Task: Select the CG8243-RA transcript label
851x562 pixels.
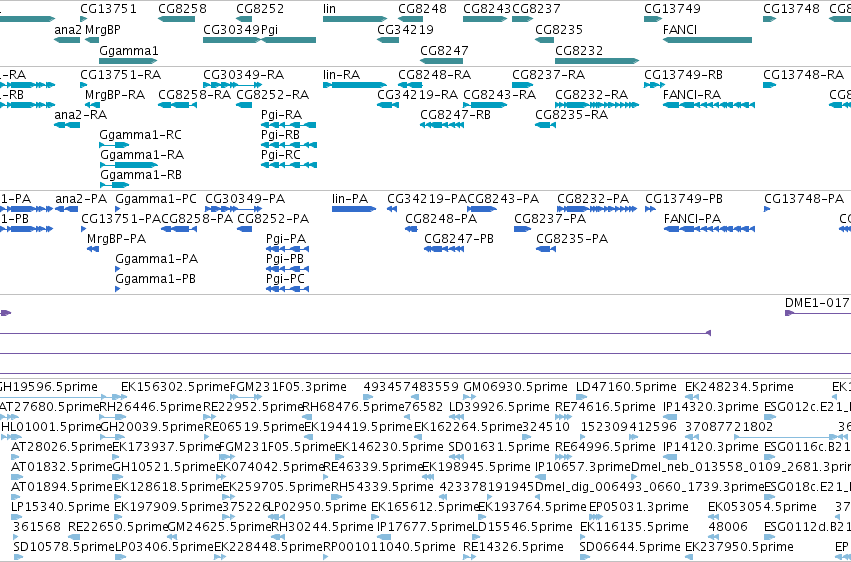Action: tap(499, 94)
